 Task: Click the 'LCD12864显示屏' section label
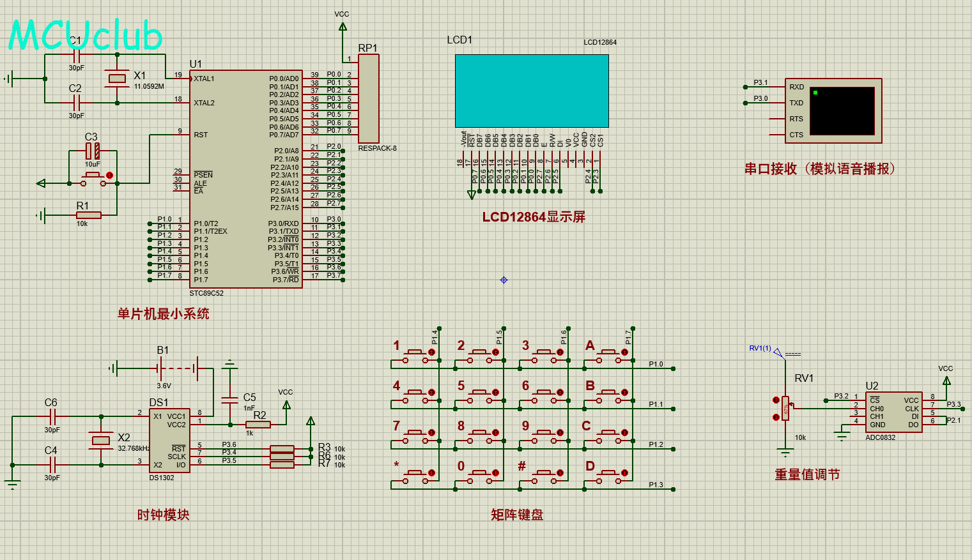coord(534,217)
